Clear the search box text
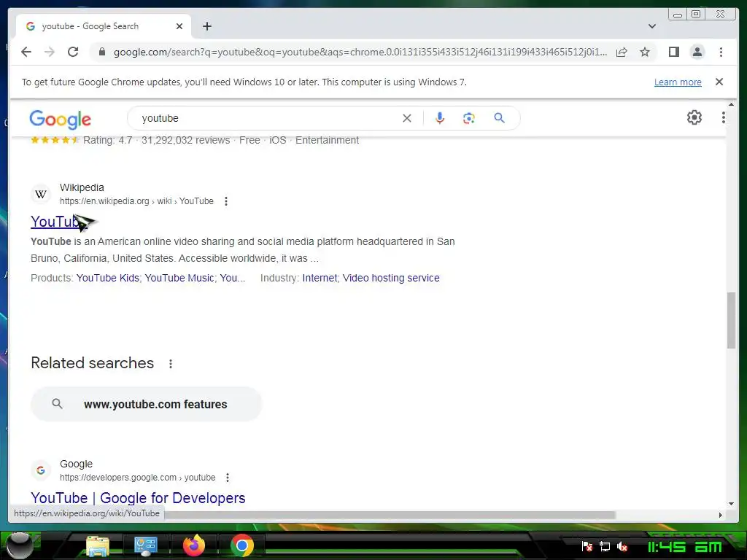The height and width of the screenshot is (560, 747). (x=407, y=118)
